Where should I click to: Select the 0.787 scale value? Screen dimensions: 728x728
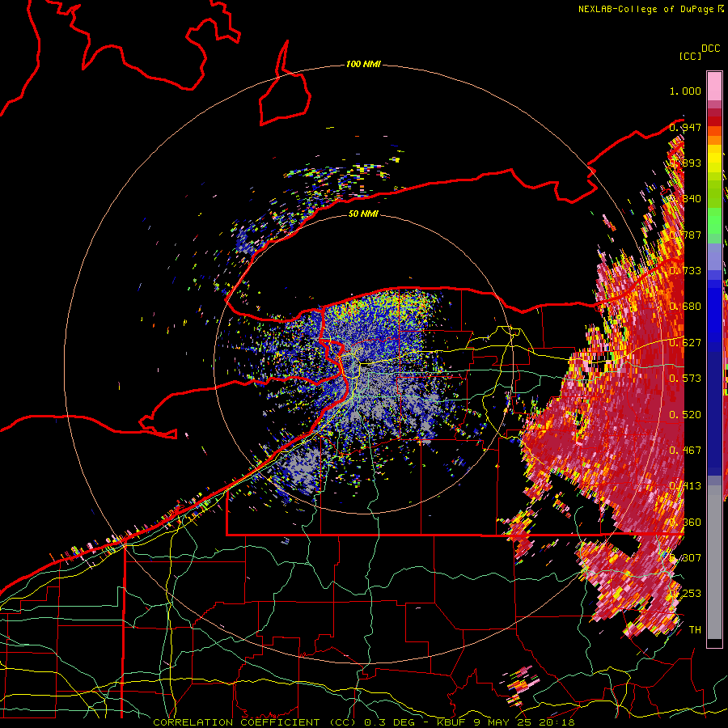click(x=685, y=235)
